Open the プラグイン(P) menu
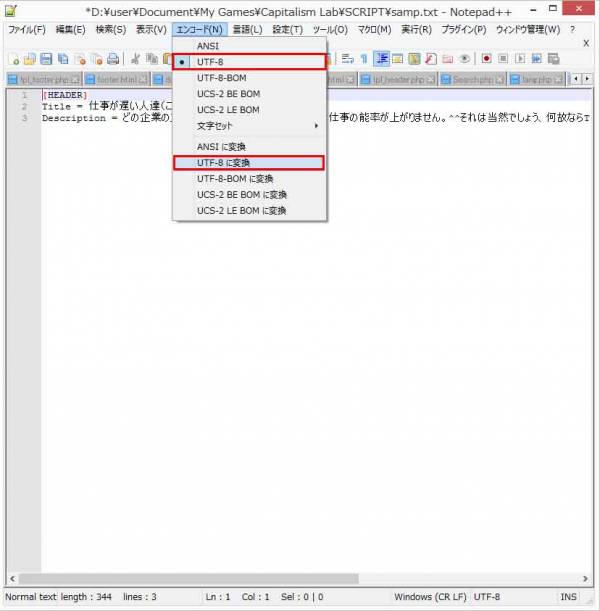This screenshot has width=600, height=611. [464, 30]
